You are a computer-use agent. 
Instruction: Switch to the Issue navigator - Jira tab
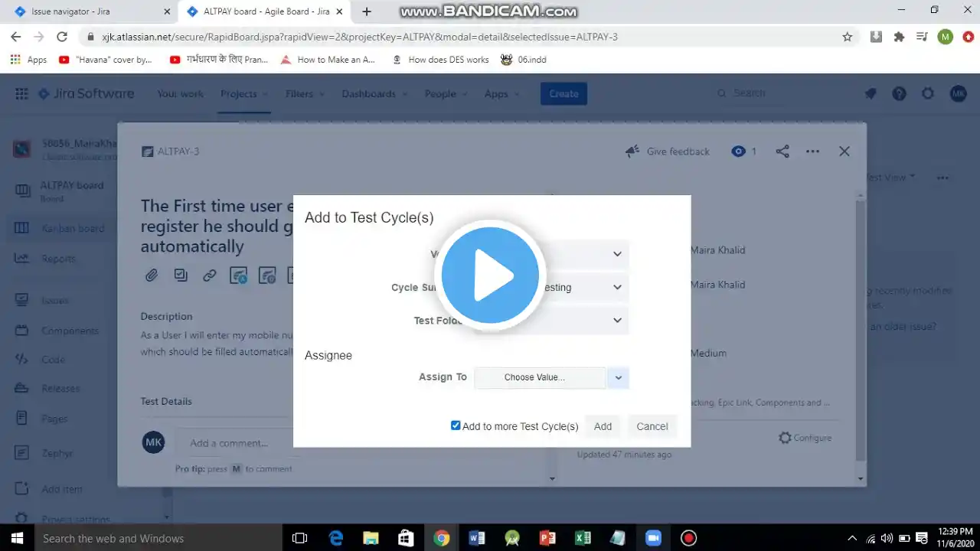(x=93, y=11)
